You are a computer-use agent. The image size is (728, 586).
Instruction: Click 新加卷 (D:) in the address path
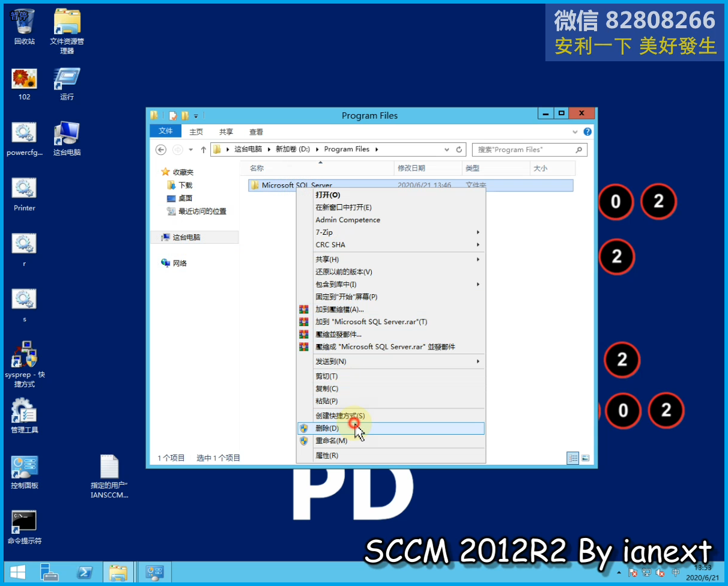[293, 150]
